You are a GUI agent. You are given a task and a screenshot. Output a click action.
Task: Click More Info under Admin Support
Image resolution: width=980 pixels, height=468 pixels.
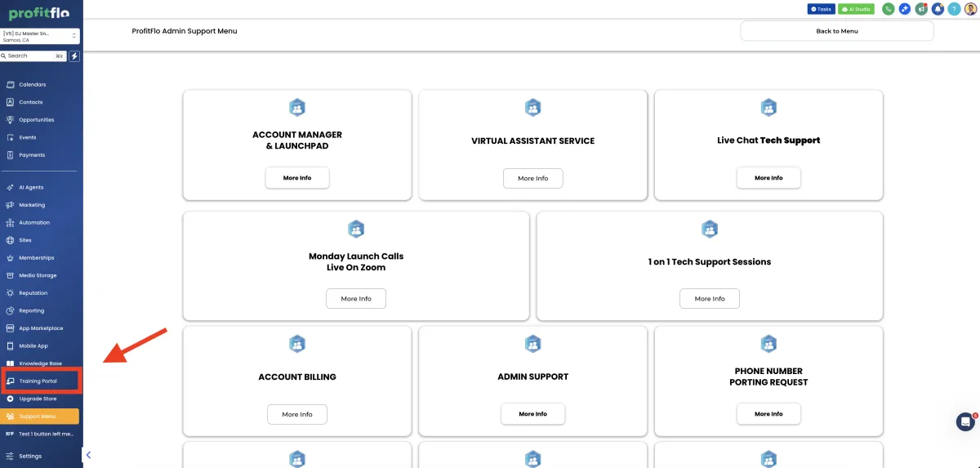coord(532,414)
